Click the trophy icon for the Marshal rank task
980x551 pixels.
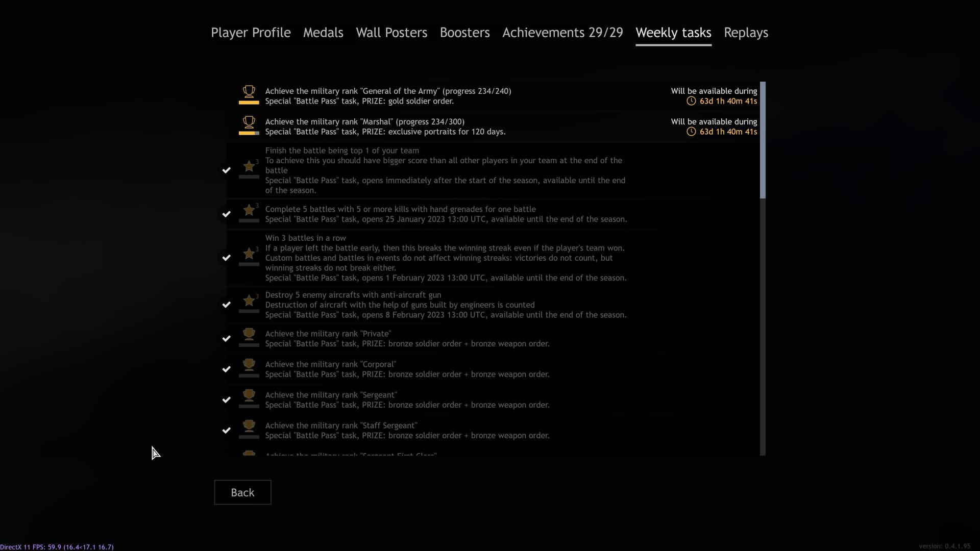coord(249,122)
